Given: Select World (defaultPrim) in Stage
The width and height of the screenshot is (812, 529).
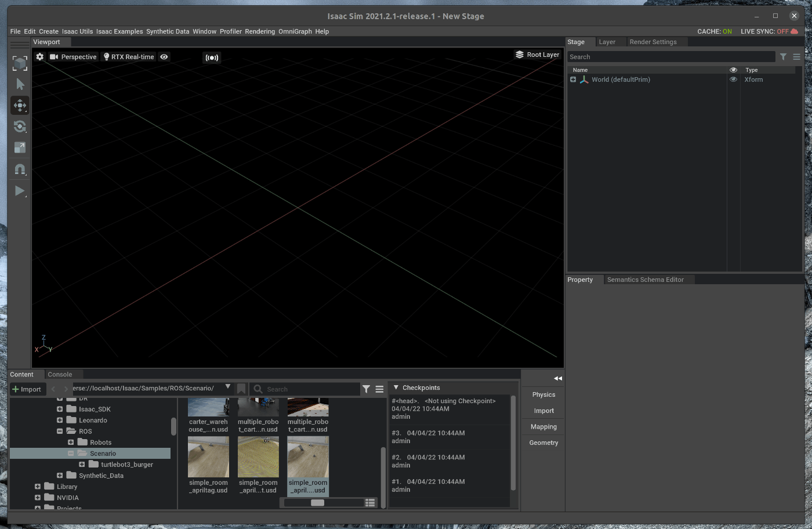Looking at the screenshot, I should [x=621, y=79].
